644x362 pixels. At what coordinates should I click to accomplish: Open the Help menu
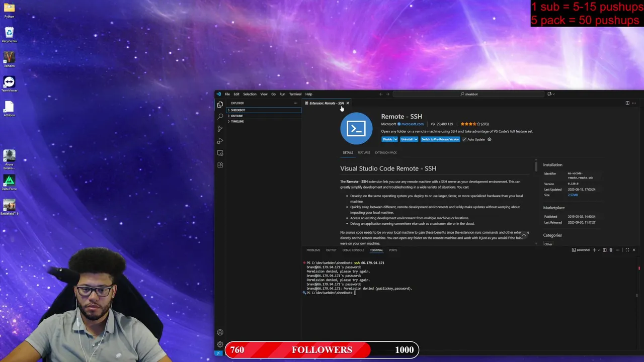click(x=308, y=94)
